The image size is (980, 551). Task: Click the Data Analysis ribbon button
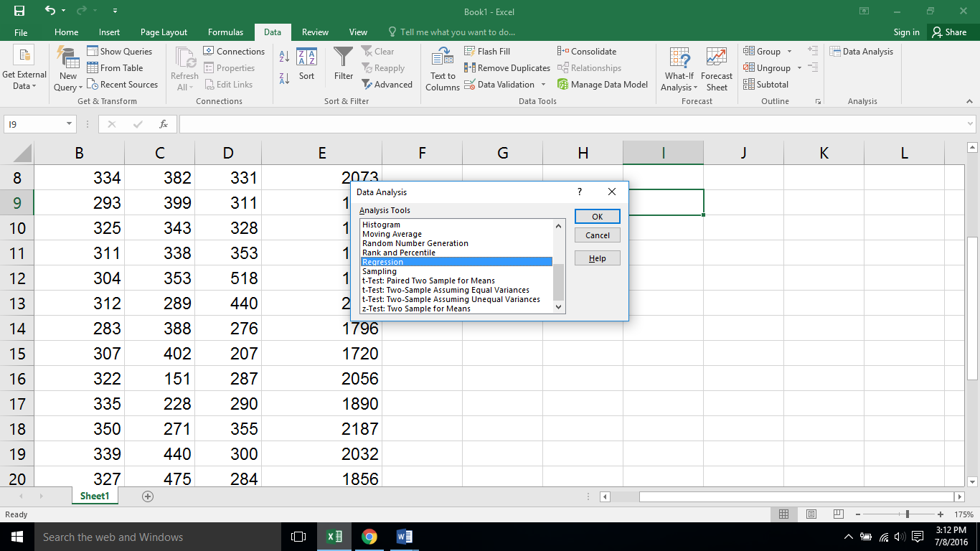[862, 52]
